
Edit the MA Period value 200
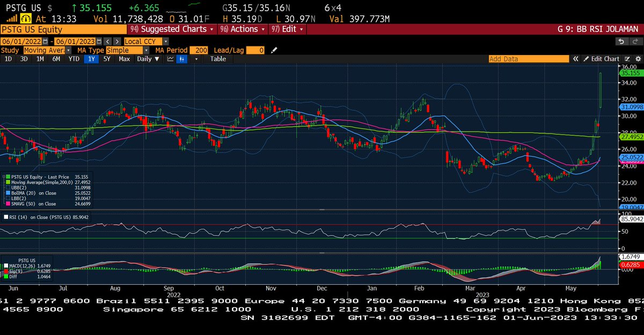197,50
